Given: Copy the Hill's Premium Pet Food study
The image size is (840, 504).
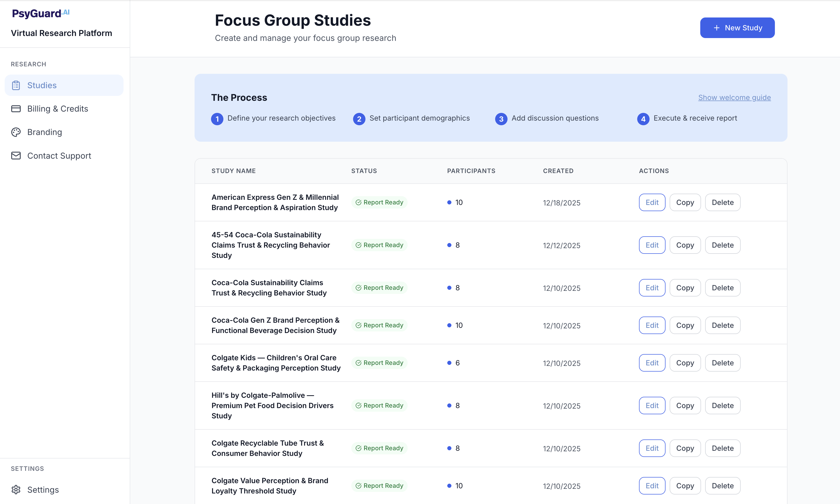Looking at the screenshot, I should point(685,405).
